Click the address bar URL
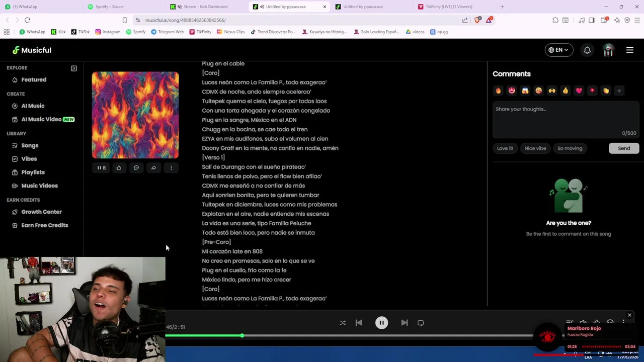 point(186,20)
